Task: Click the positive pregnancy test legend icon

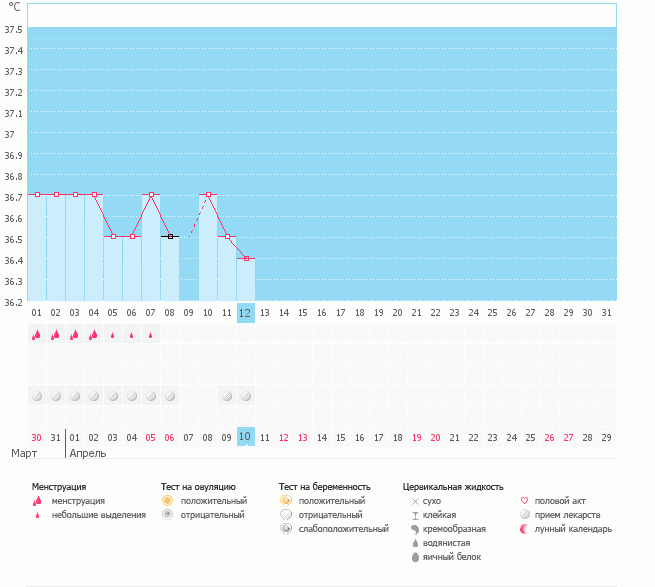Action: 286,500
